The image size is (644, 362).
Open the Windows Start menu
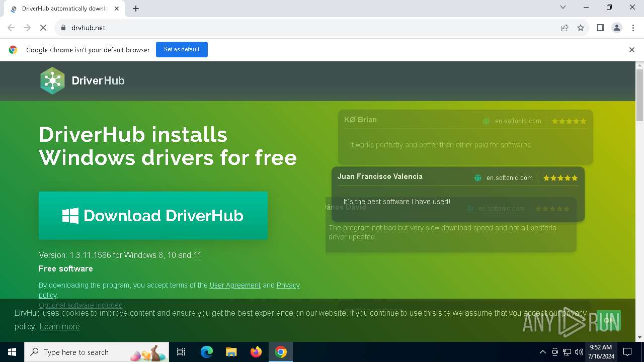[x=12, y=352]
